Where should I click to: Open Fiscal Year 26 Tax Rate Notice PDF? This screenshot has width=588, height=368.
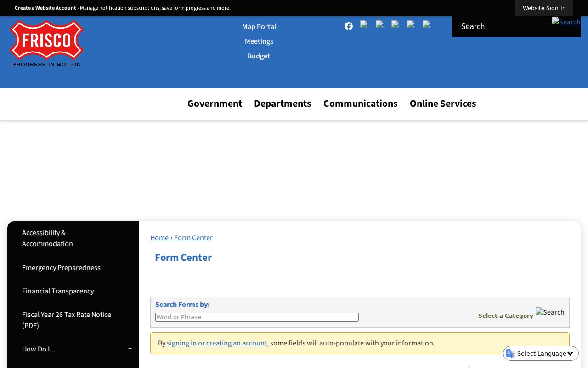coord(73,320)
